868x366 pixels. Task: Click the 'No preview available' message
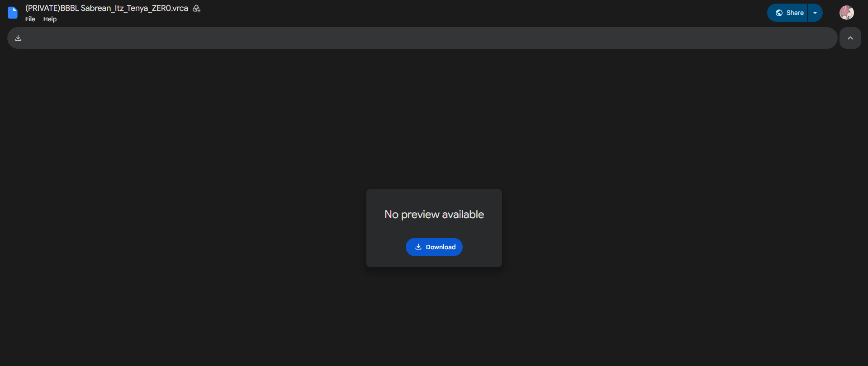coord(434,214)
